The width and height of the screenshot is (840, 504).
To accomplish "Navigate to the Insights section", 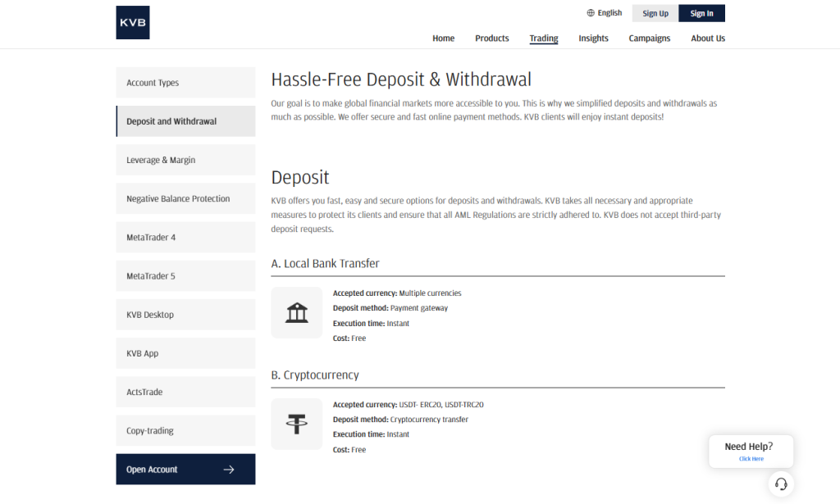I will (593, 38).
